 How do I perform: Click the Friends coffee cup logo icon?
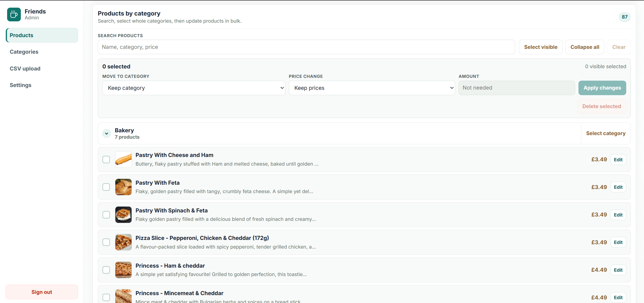14,15
